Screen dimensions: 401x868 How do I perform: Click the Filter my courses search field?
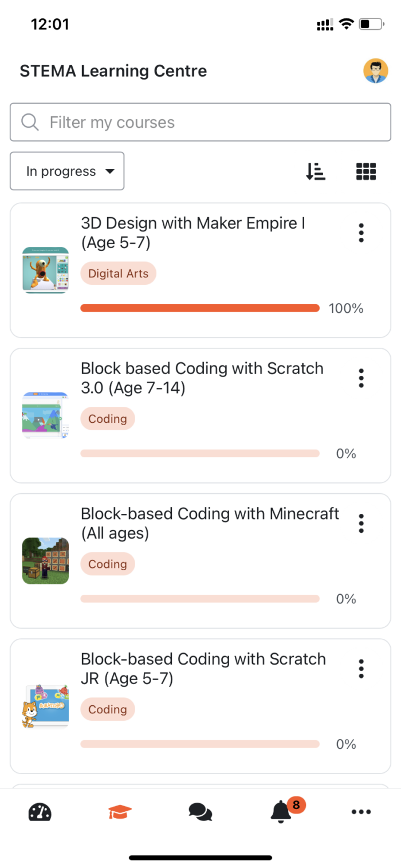(200, 122)
